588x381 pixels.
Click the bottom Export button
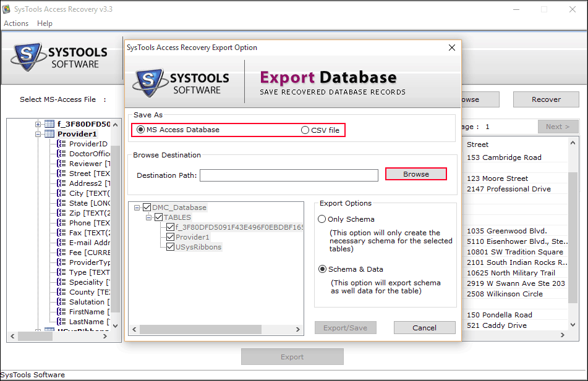[292, 357]
